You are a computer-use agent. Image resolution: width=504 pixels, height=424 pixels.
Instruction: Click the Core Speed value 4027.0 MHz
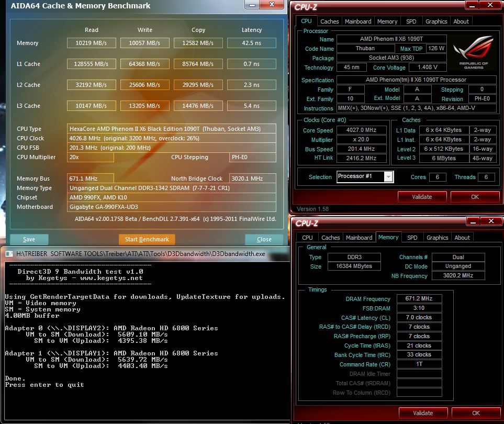[361, 130]
